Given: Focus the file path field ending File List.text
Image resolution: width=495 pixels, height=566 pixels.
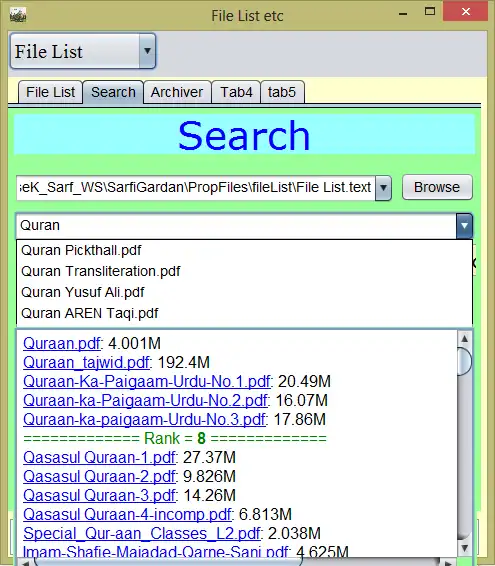Looking at the screenshot, I should 196,188.
